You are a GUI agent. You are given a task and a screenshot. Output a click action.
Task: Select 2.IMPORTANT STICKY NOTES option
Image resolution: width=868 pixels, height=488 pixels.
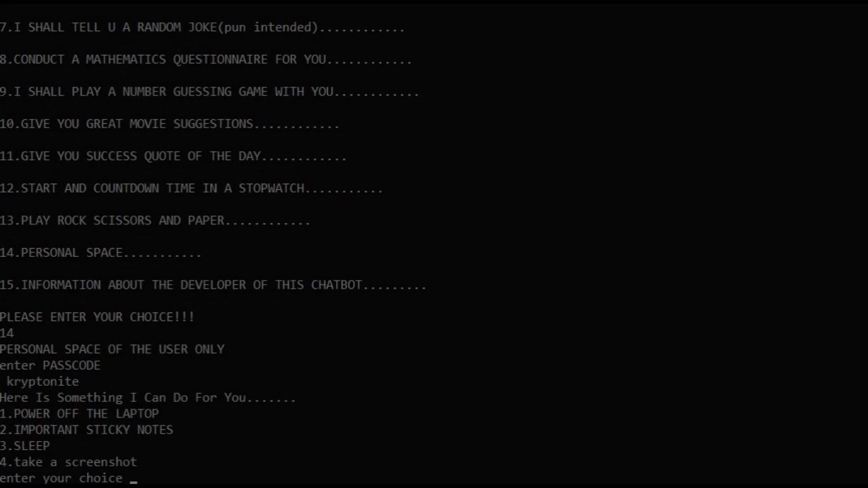tap(86, 430)
